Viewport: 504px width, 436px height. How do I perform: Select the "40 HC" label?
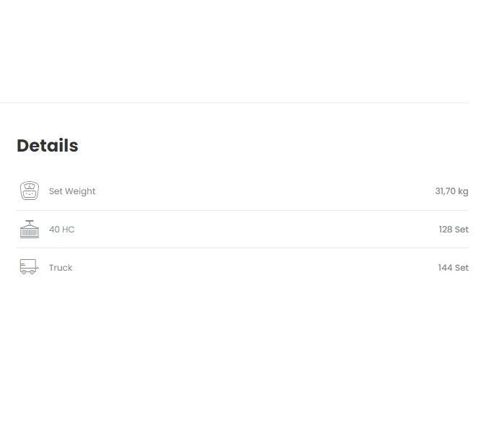click(x=61, y=230)
